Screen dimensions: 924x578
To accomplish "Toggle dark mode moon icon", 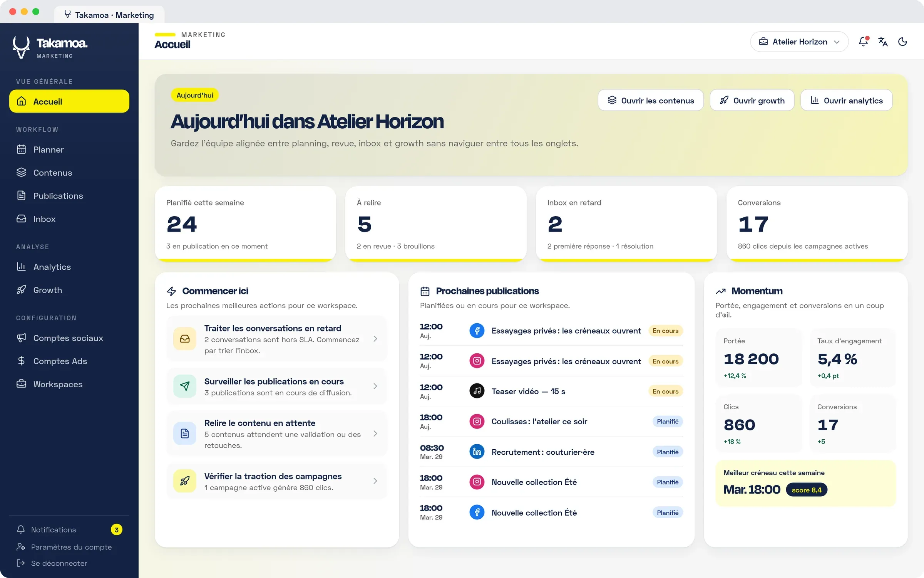I will [x=902, y=42].
